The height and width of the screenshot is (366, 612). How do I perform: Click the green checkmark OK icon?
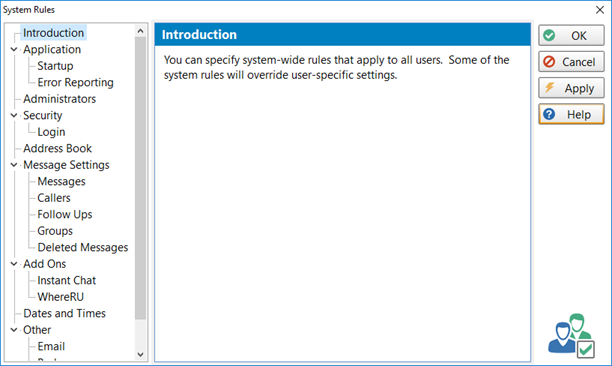pos(549,36)
